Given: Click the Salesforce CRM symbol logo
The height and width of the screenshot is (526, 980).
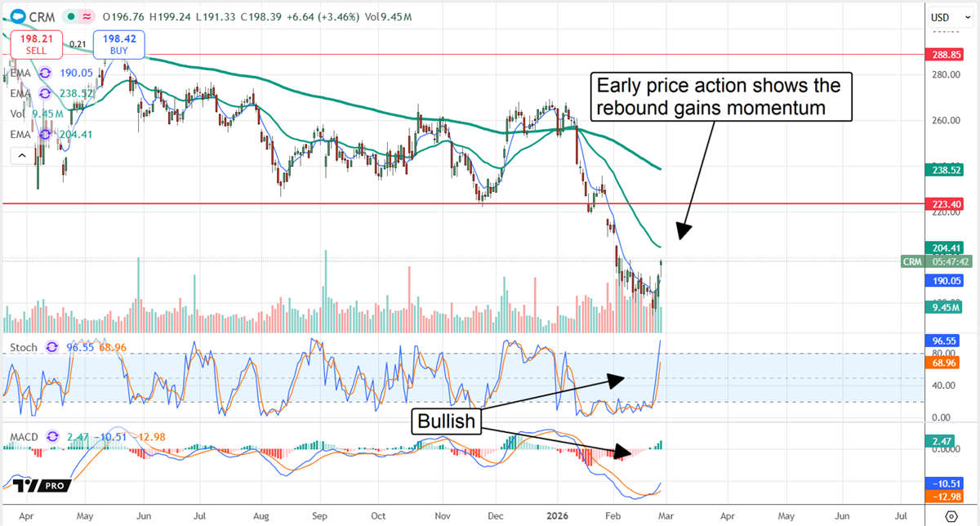Looking at the screenshot, I should [x=17, y=15].
